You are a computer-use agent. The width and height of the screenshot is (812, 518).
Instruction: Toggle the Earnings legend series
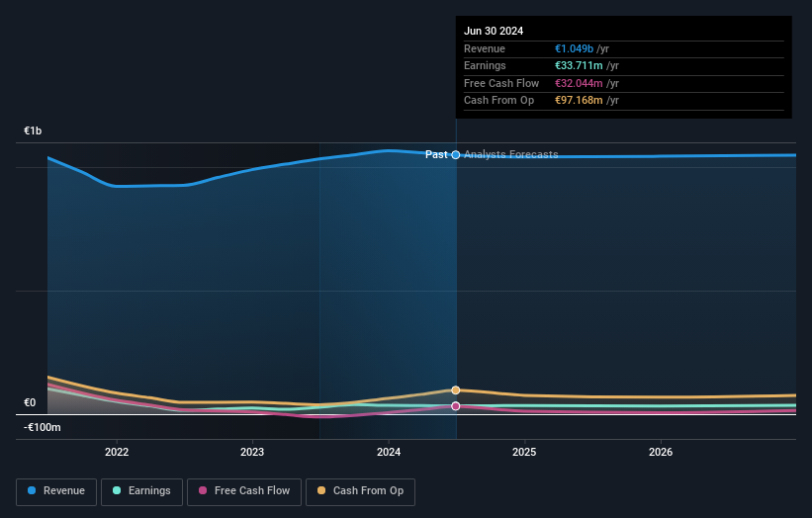point(141,491)
